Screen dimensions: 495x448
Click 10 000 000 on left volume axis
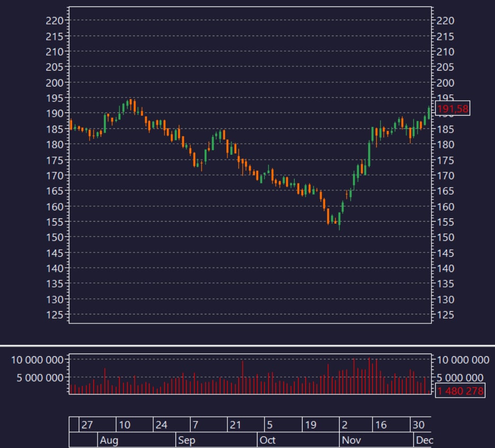[x=37, y=360]
